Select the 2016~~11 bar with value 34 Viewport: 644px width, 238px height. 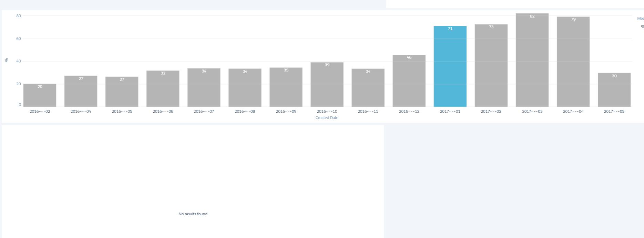tap(368, 88)
